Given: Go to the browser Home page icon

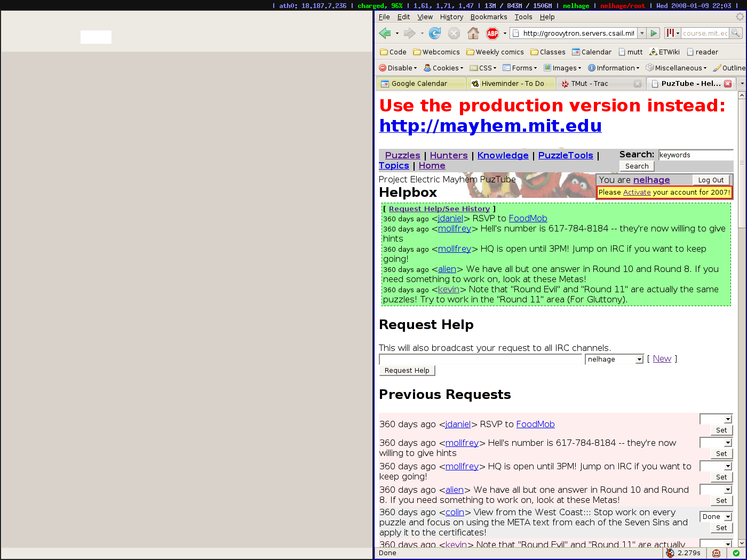Looking at the screenshot, I should 473,34.
